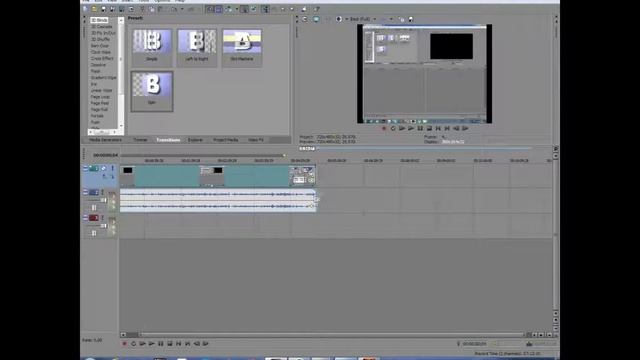This screenshot has height=360, width=640.
Task: Toggle Loop Playback under the preview window
Action: point(393,129)
